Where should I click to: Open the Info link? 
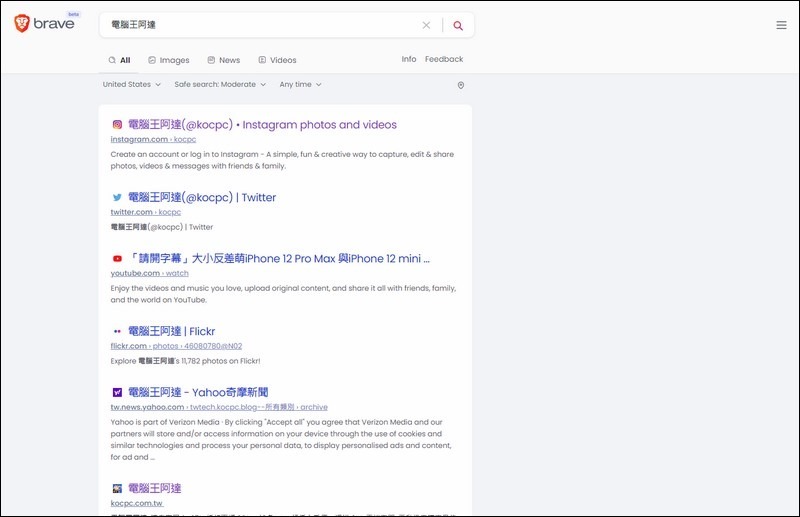[x=409, y=59]
